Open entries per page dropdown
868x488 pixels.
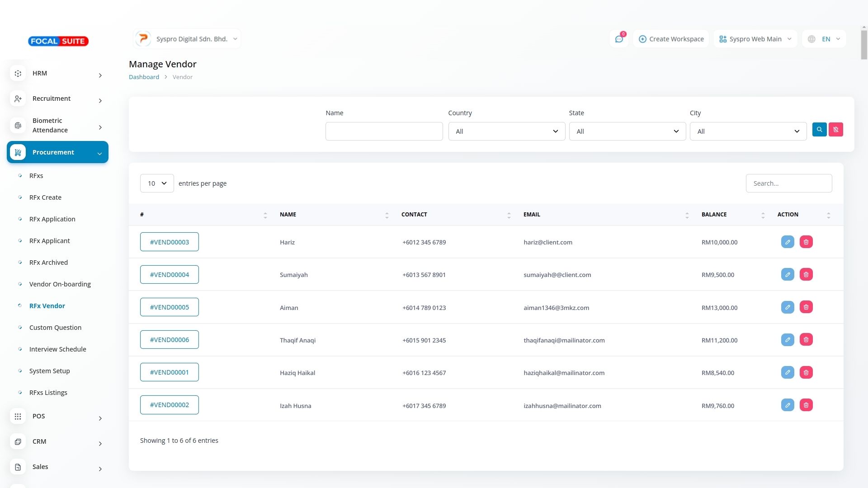[x=156, y=183]
